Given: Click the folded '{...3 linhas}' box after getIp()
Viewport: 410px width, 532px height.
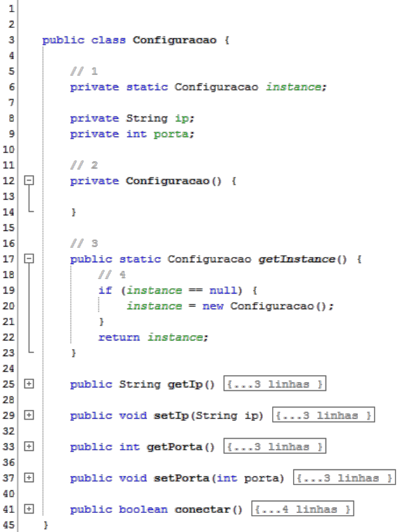Looking at the screenshot, I should tap(274, 384).
